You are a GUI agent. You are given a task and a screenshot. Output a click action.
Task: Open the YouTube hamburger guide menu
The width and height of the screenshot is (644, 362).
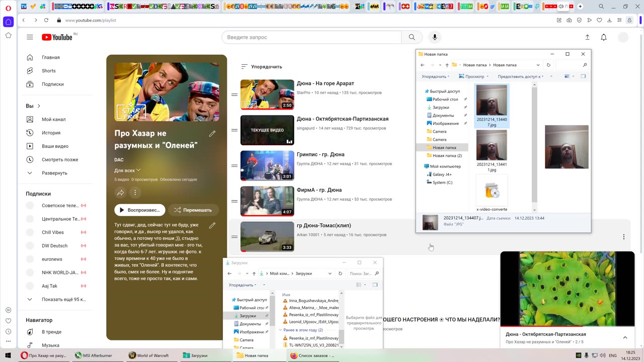pyautogui.click(x=30, y=37)
